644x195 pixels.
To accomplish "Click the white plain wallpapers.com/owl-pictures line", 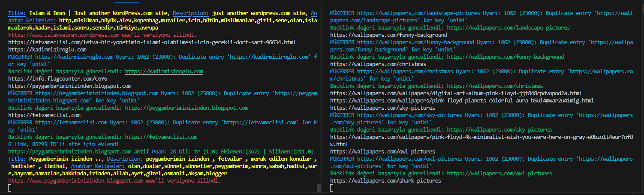I will [x=382, y=152].
